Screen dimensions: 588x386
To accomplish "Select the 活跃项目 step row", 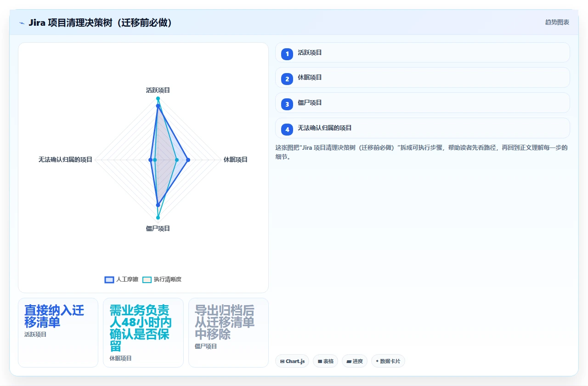I will [x=422, y=52].
